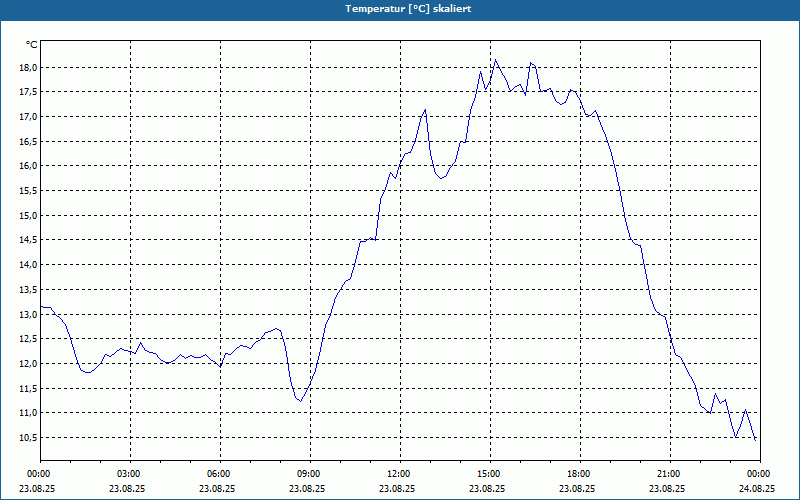Click the '16,5' y-axis value
The width and height of the screenshot is (800, 500).
point(30,141)
